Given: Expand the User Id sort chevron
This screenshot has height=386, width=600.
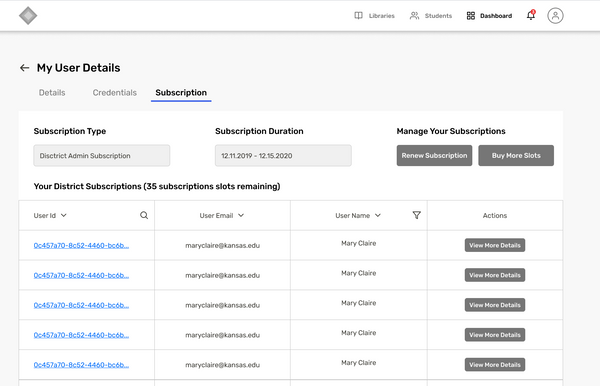Looking at the screenshot, I should tap(64, 215).
